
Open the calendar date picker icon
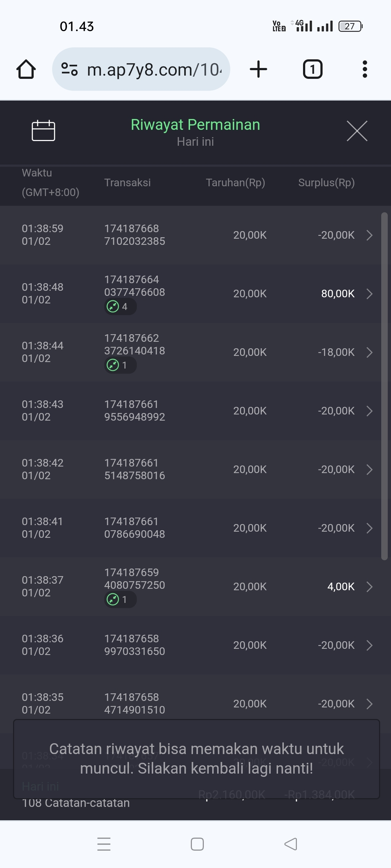click(x=43, y=131)
